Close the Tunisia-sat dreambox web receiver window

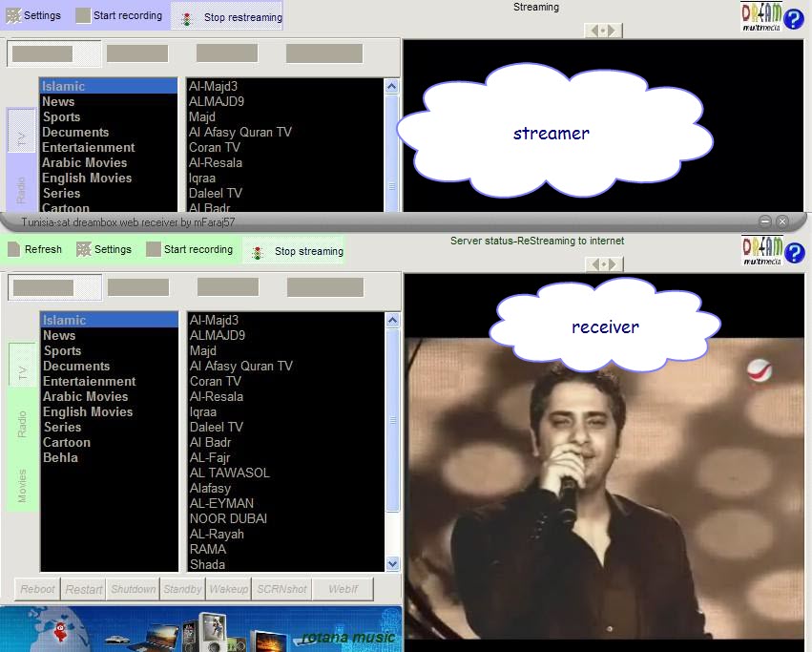[782, 221]
